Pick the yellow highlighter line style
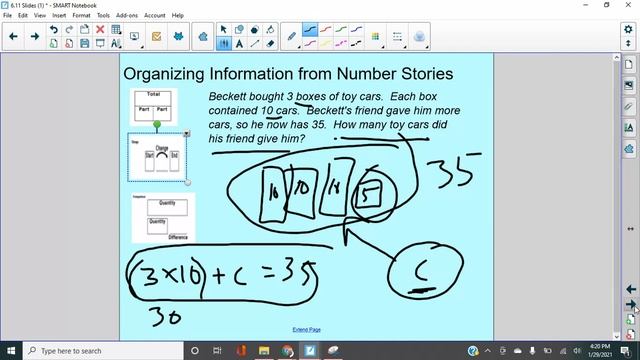 (x=326, y=43)
